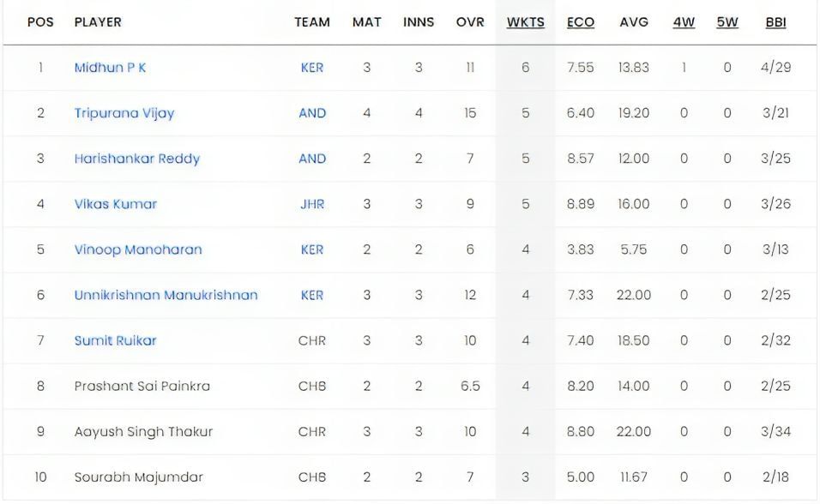Sort by 5W column header
Viewport: 820px width, 504px height.
(727, 22)
